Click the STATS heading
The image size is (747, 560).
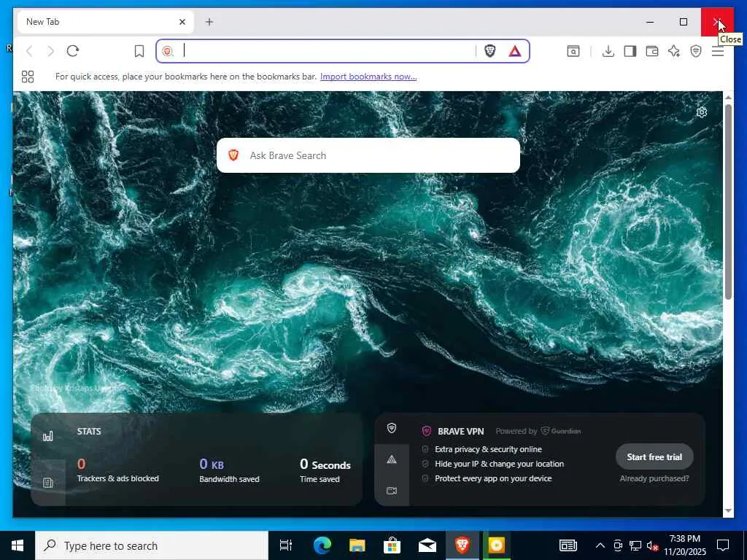point(89,432)
